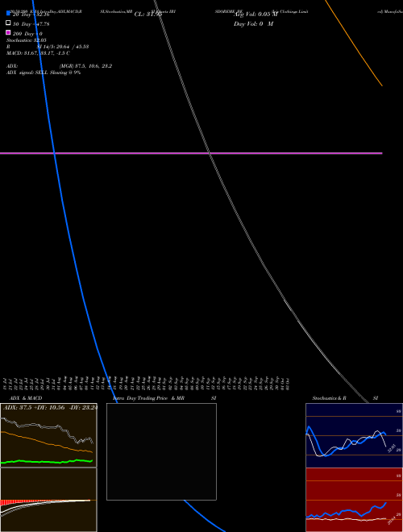The width and height of the screenshot is (403, 532).
Task: Click the 'Intra Day Trading Price & MR' title
Action: click(148, 398)
